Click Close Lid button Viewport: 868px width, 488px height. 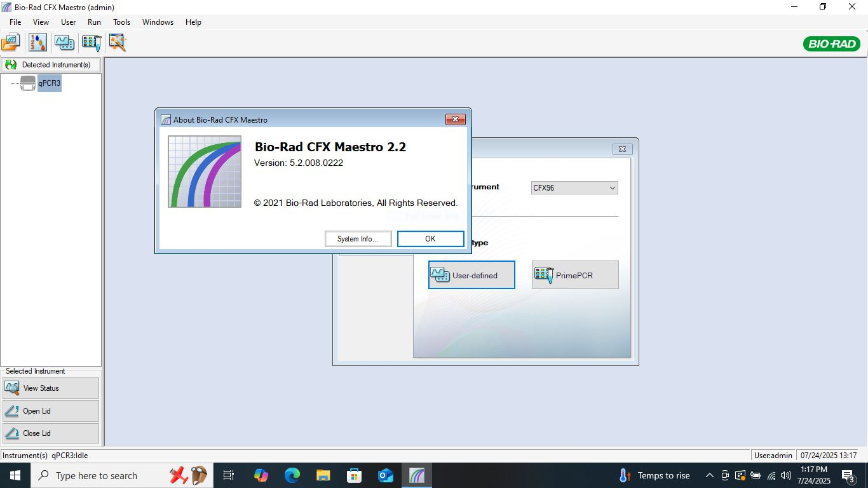click(x=51, y=433)
